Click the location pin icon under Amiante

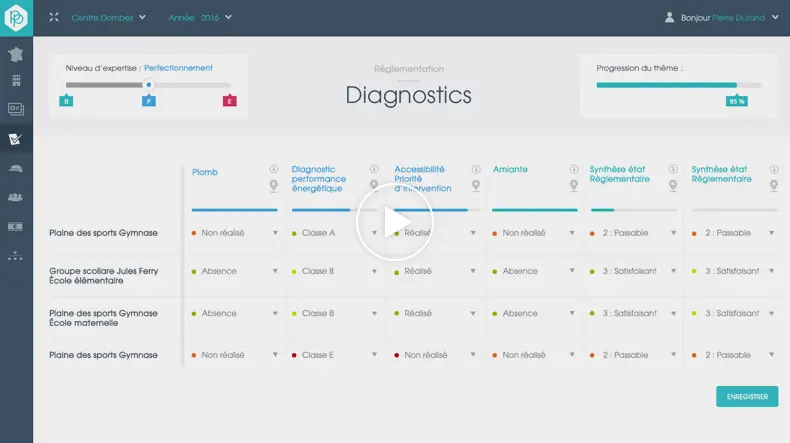[574, 185]
